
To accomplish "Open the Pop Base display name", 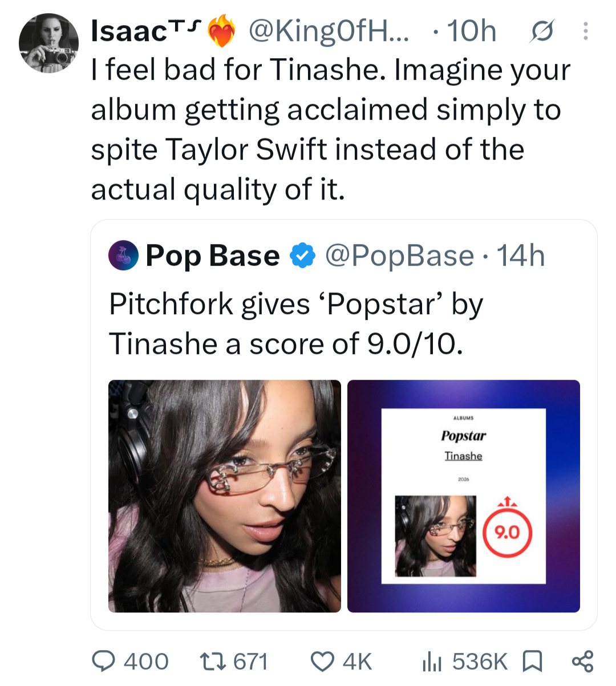I will point(213,255).
